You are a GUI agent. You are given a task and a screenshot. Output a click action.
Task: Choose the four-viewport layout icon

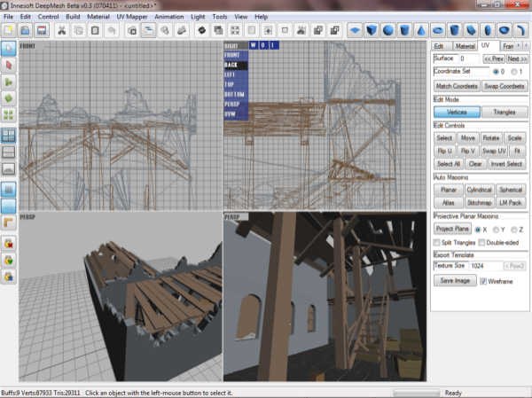pos(9,136)
